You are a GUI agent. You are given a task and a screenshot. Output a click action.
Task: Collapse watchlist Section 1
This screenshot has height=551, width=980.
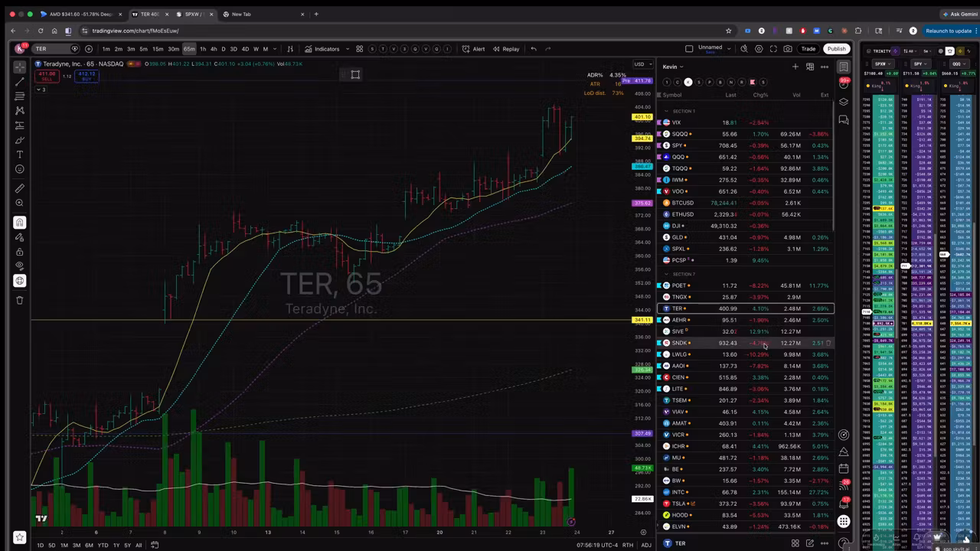click(x=667, y=111)
